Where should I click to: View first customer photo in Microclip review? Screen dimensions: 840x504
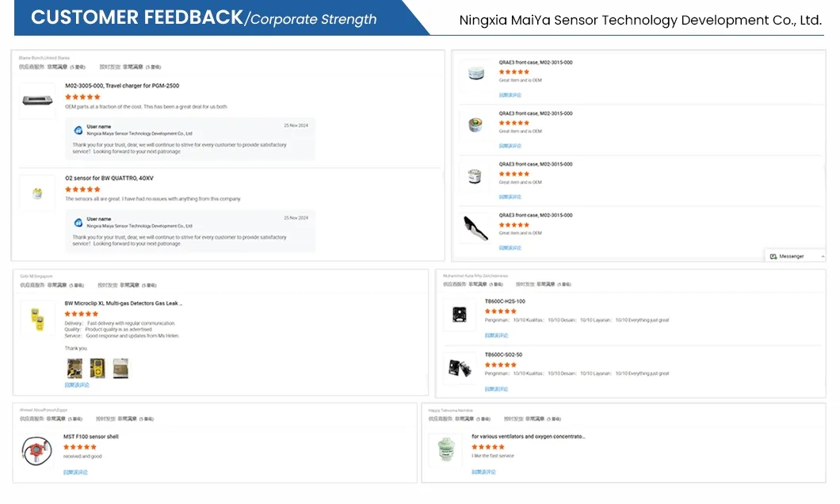[74, 368]
